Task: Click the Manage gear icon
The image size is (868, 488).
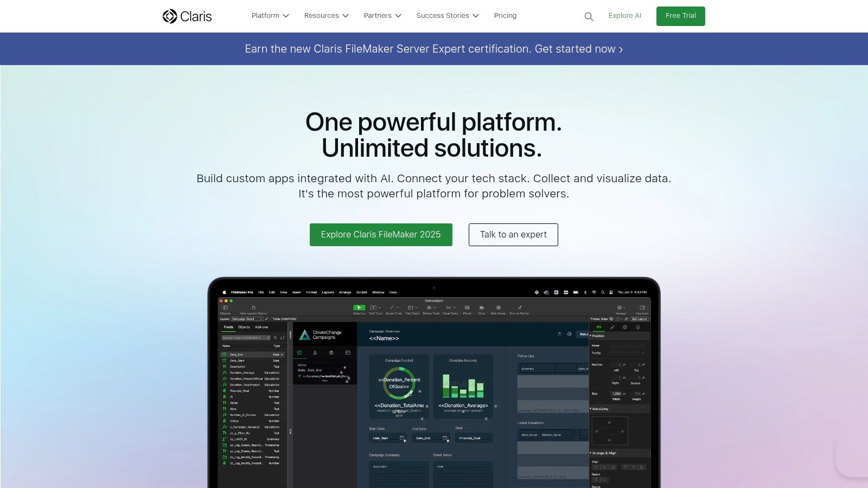Action: [x=621, y=307]
